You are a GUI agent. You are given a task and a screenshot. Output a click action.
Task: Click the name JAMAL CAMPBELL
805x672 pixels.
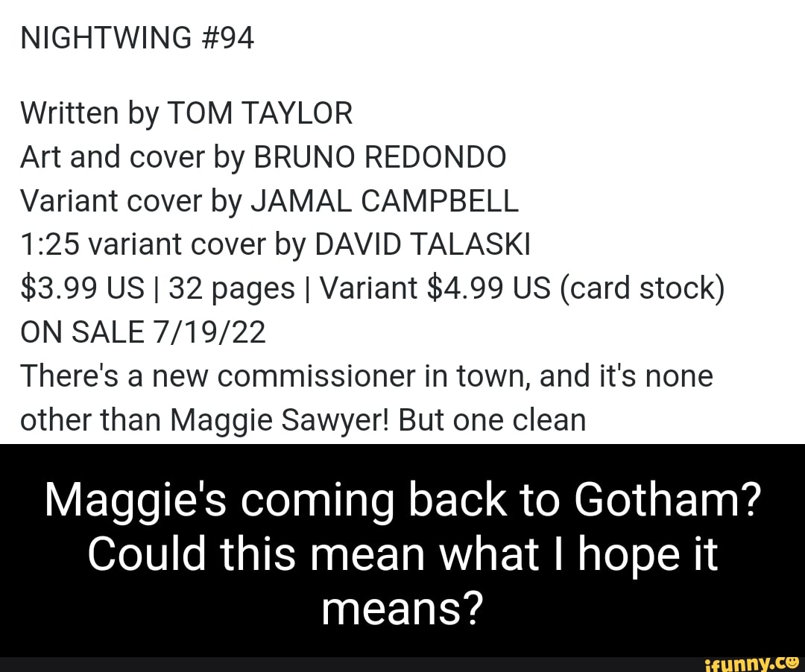[385, 200]
